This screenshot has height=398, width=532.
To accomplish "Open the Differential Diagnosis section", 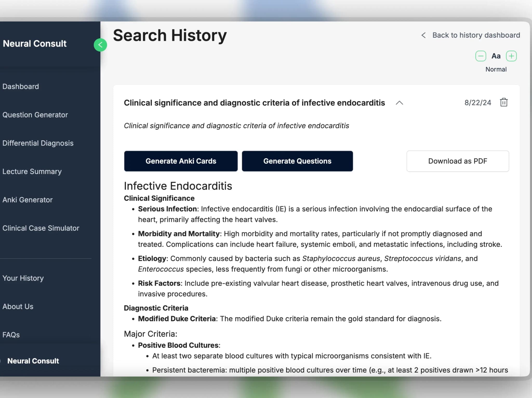I will [38, 143].
